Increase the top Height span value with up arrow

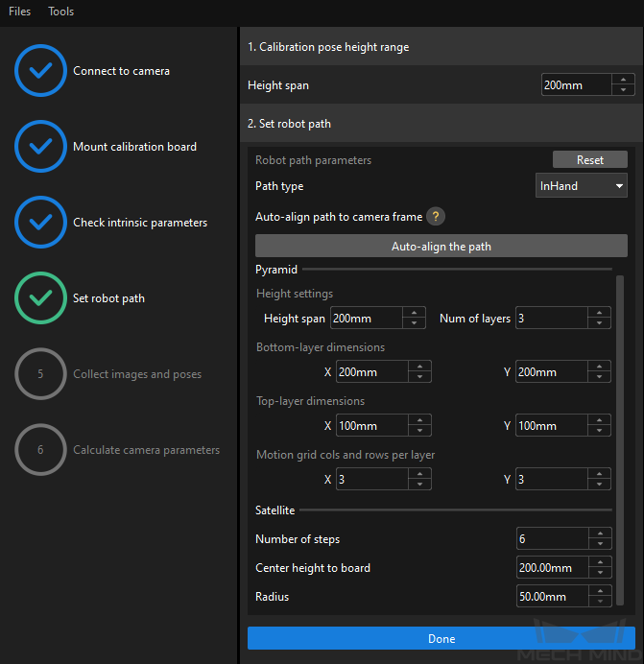(x=623, y=80)
